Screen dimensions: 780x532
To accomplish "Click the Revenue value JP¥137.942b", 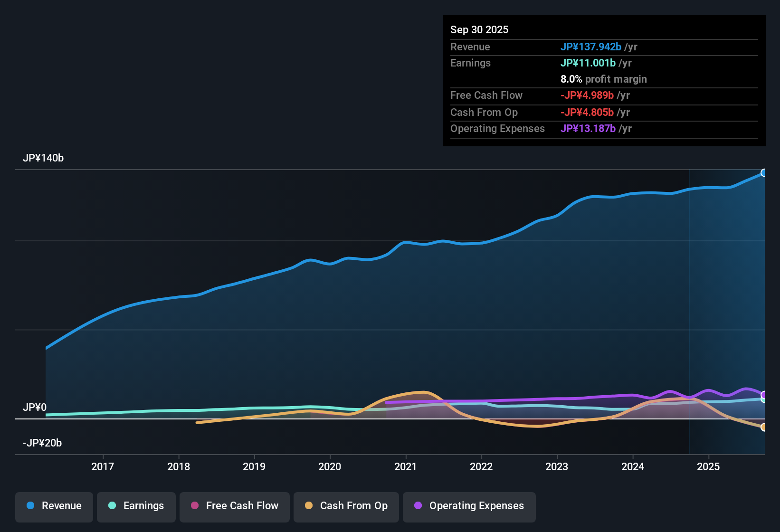I will pos(591,47).
